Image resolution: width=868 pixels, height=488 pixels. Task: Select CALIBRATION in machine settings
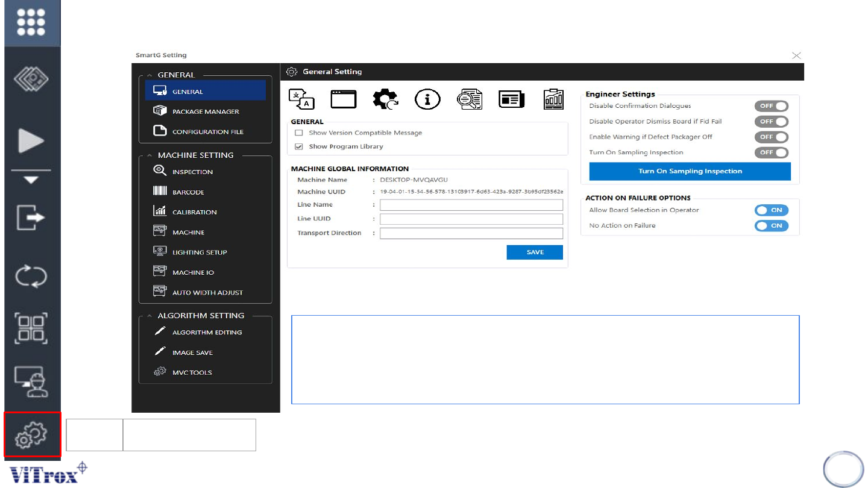194,212
